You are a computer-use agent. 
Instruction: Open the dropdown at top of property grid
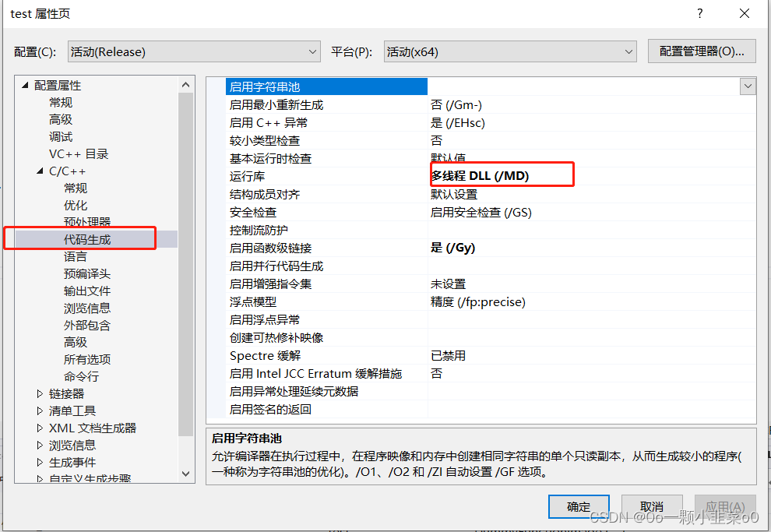click(x=748, y=86)
